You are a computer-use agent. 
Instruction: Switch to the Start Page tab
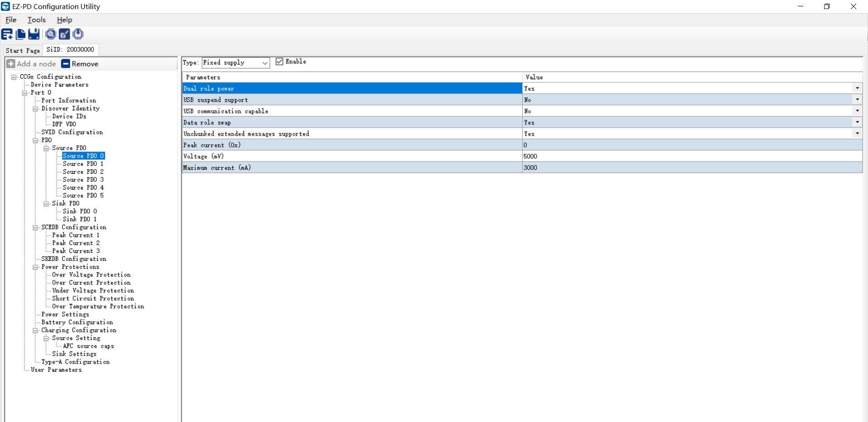(23, 50)
